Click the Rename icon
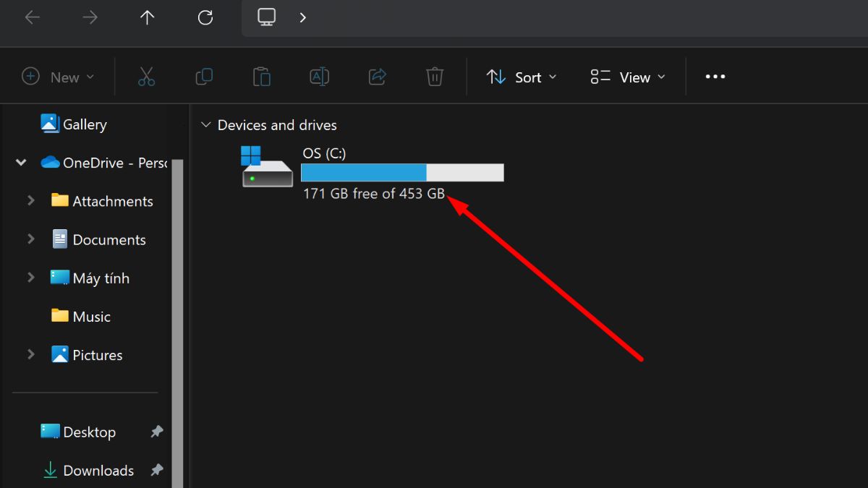The image size is (868, 488). [319, 77]
